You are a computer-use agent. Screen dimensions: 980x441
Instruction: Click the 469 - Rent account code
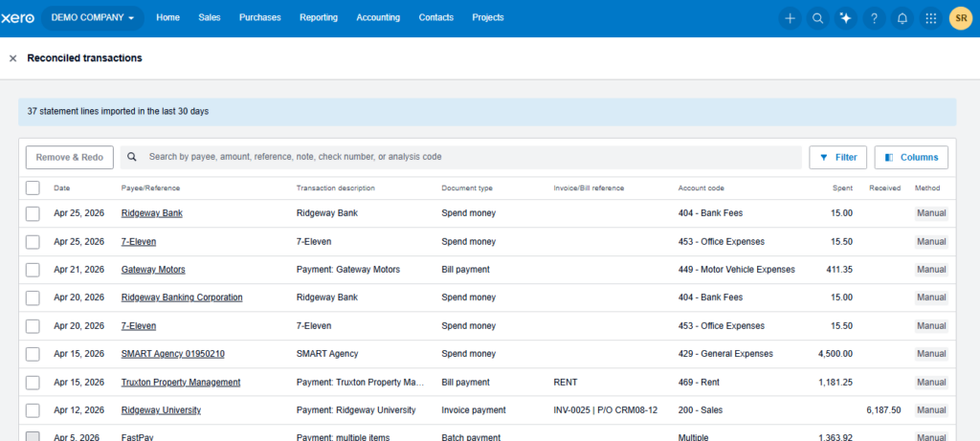pyautogui.click(x=699, y=382)
